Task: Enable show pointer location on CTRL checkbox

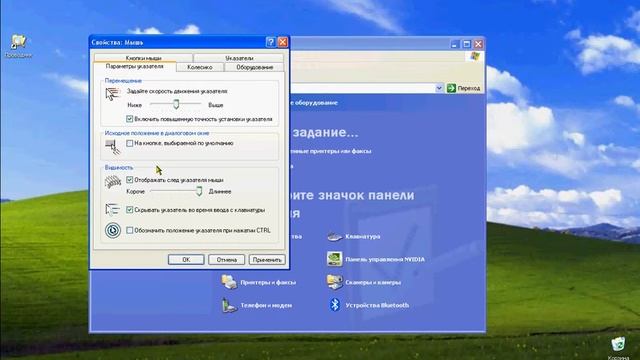Action: (129, 230)
